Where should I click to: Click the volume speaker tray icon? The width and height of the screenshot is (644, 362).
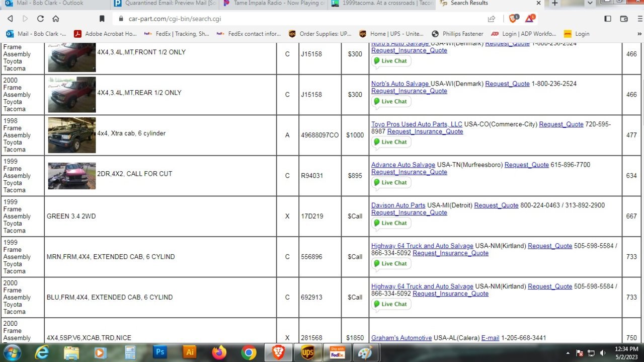(x=603, y=353)
